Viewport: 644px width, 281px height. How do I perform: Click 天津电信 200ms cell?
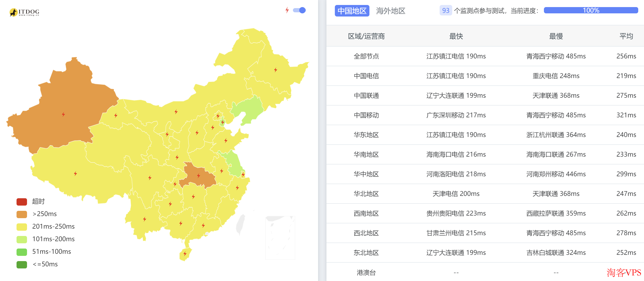(456, 194)
